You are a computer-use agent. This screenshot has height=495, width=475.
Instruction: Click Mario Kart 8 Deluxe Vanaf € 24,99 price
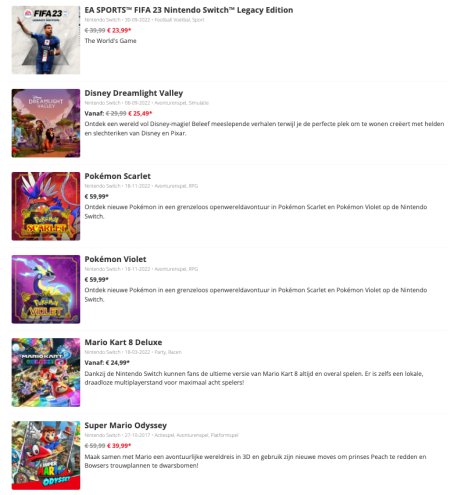[107, 363]
